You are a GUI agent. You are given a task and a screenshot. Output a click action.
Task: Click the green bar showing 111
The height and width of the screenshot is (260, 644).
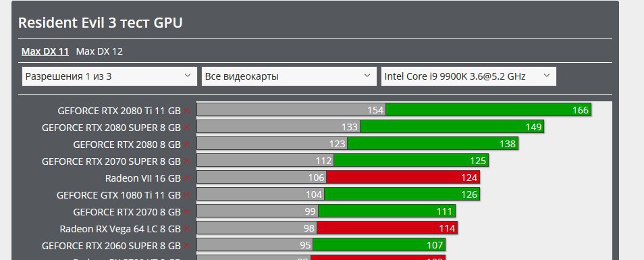(x=387, y=211)
